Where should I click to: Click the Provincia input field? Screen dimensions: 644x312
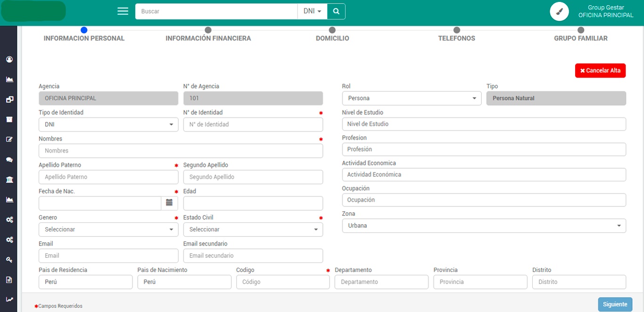480,282
